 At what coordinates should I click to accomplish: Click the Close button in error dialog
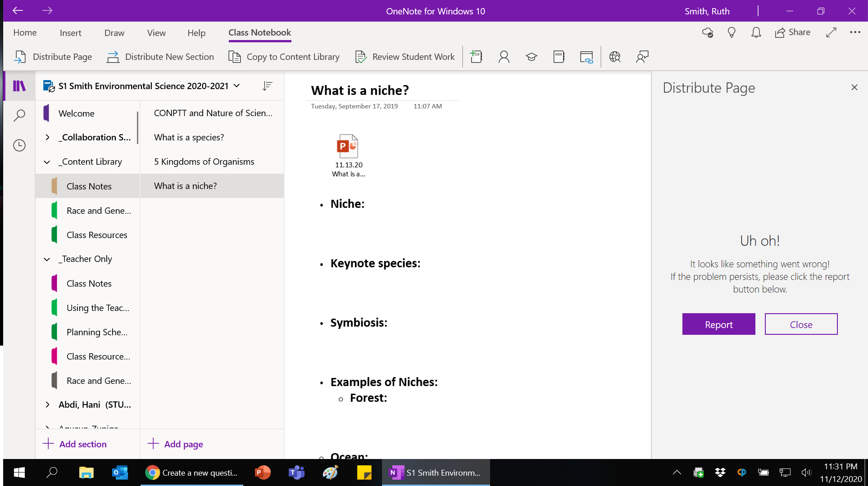point(801,324)
